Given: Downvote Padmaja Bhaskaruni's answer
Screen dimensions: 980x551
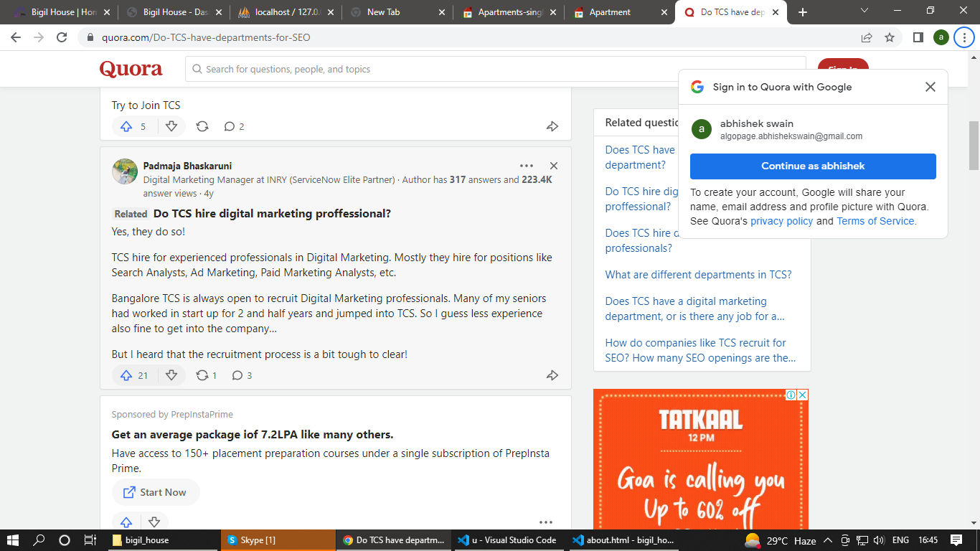Looking at the screenshot, I should [x=171, y=375].
